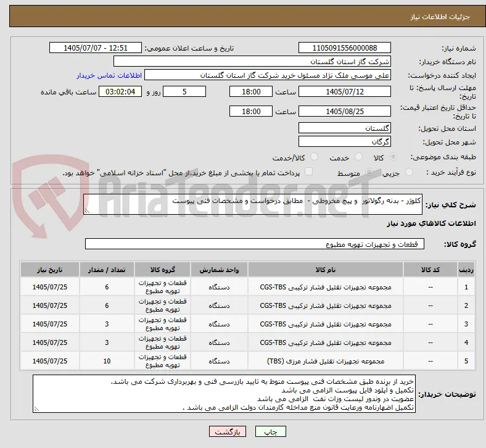Click the واحد شمارش column header
Screen dimensions: 486x448
219,270
